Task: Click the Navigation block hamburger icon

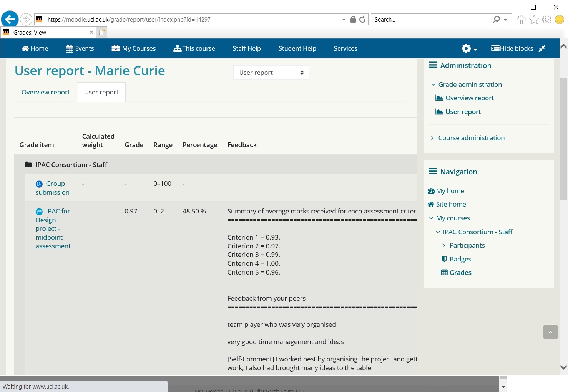Action: pyautogui.click(x=433, y=172)
